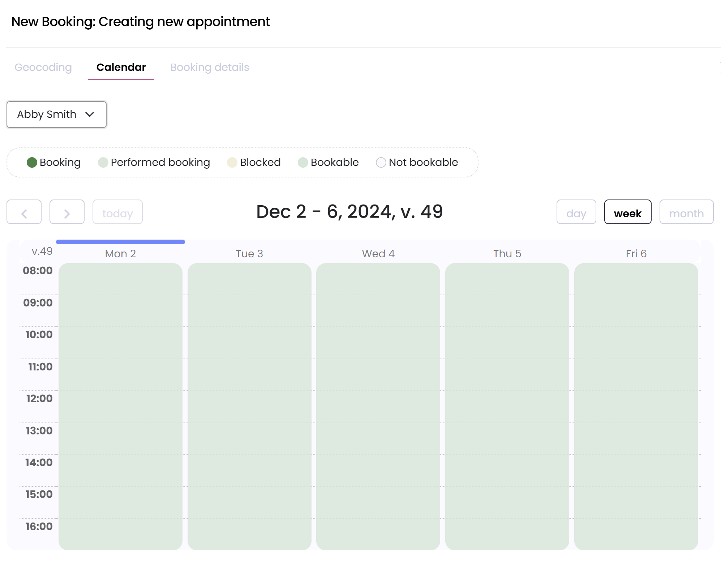Switch to the Geocoding tab
This screenshot has height=588, width=721.
43,68
